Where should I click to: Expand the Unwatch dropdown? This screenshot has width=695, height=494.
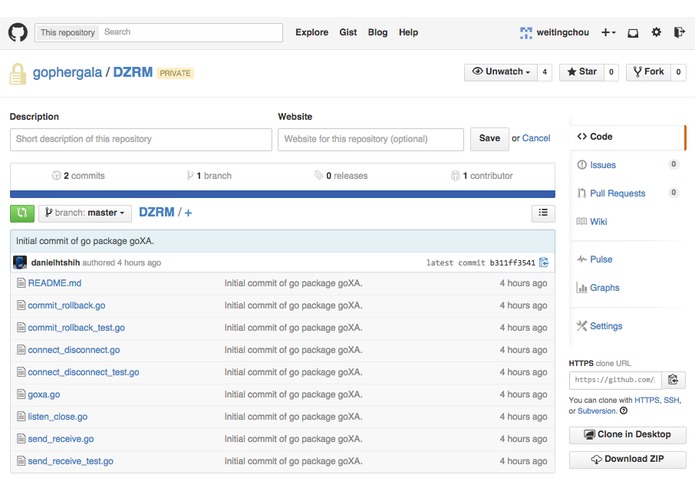click(x=501, y=72)
